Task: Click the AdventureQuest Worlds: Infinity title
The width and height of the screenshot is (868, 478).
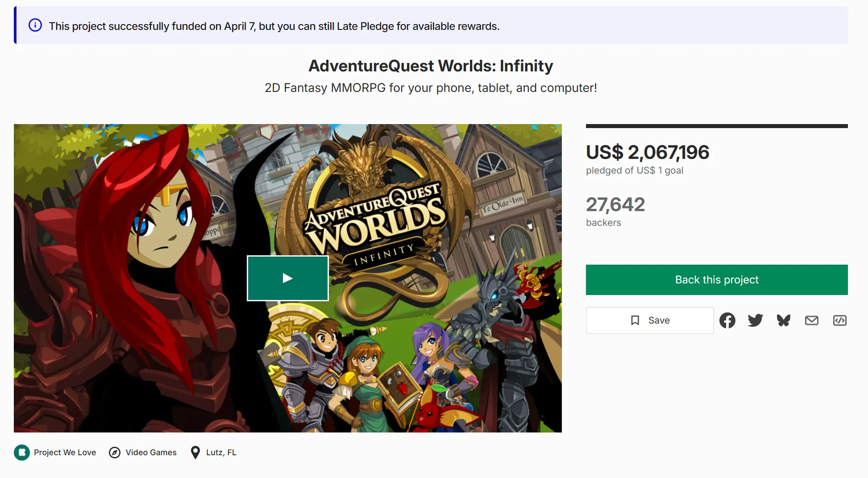Action: [x=431, y=66]
